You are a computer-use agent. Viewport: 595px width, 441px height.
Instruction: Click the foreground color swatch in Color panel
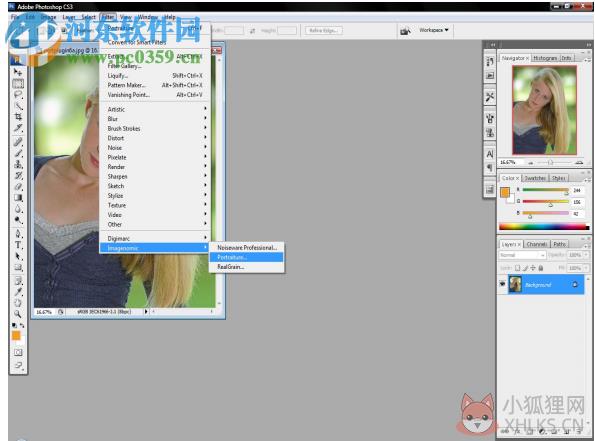pyautogui.click(x=505, y=192)
